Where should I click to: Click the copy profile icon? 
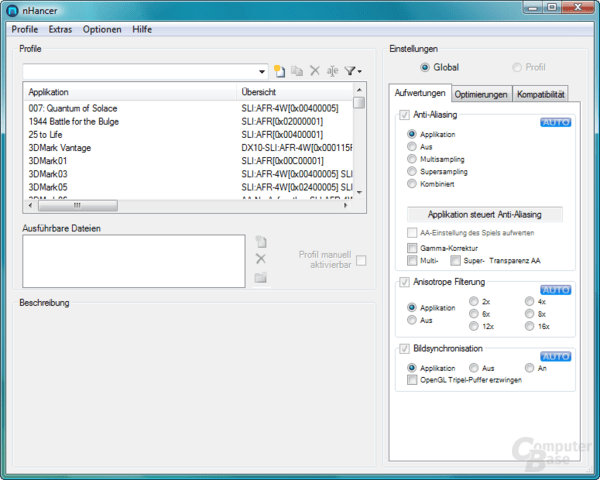pyautogui.click(x=297, y=71)
